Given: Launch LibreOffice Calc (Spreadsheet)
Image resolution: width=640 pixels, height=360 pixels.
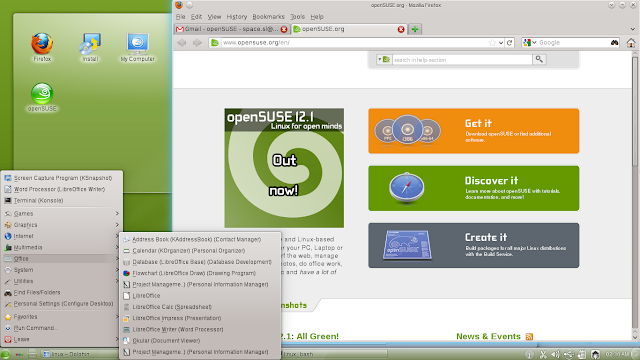Looking at the screenshot, I should pos(200,307).
